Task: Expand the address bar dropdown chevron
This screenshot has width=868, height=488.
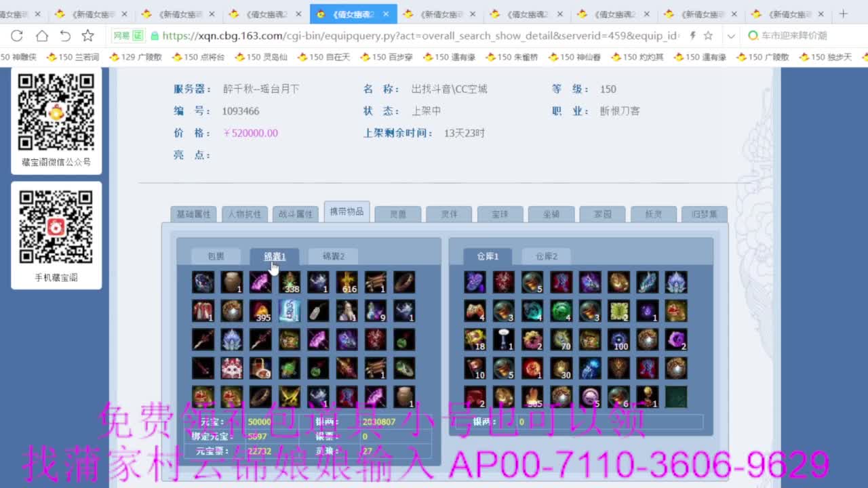Action: (731, 36)
